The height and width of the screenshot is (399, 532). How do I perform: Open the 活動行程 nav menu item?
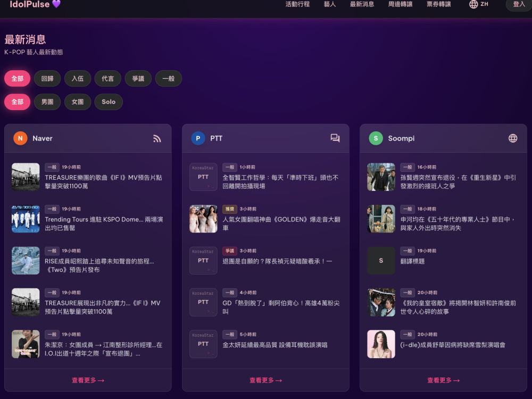point(297,4)
